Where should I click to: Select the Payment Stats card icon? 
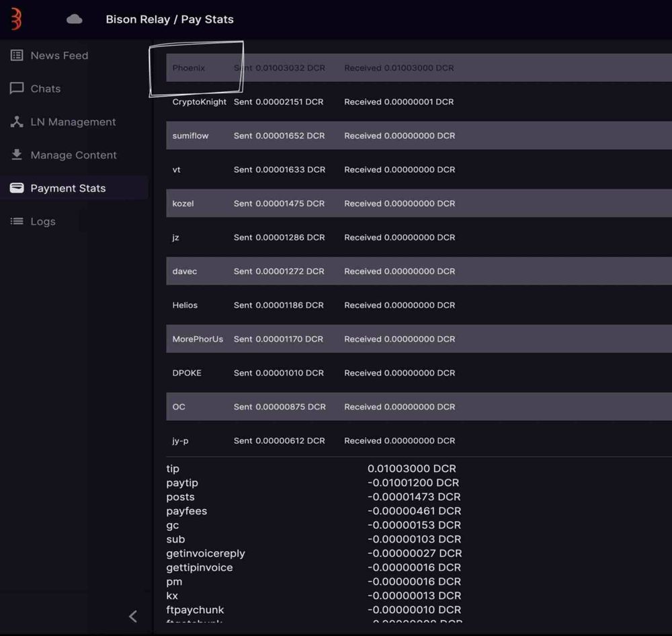tap(17, 188)
